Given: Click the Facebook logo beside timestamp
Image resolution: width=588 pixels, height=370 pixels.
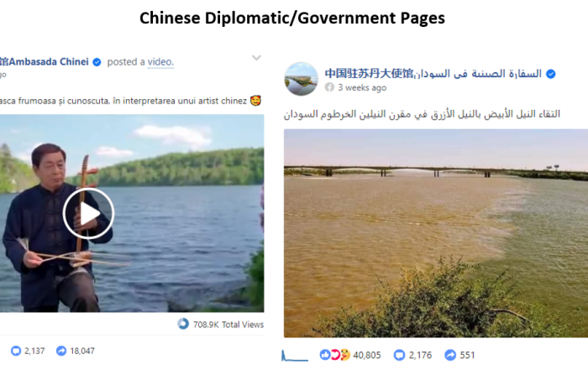Looking at the screenshot, I should [x=329, y=87].
